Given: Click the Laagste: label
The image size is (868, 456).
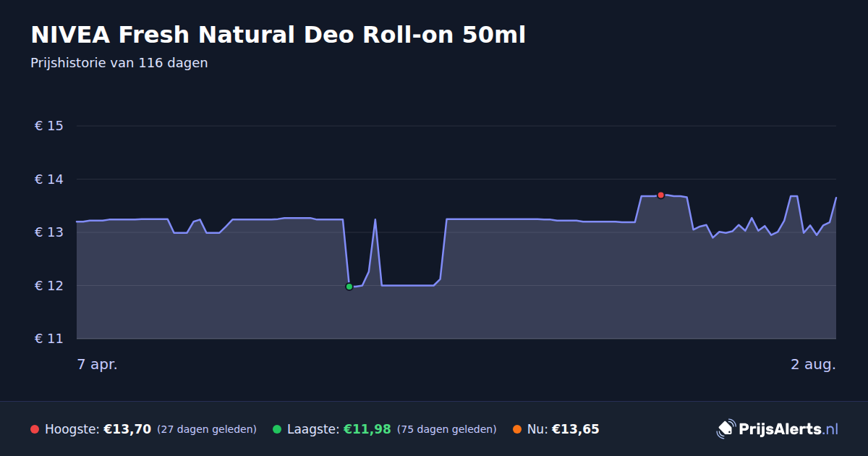Looking at the screenshot, I should (313, 429).
